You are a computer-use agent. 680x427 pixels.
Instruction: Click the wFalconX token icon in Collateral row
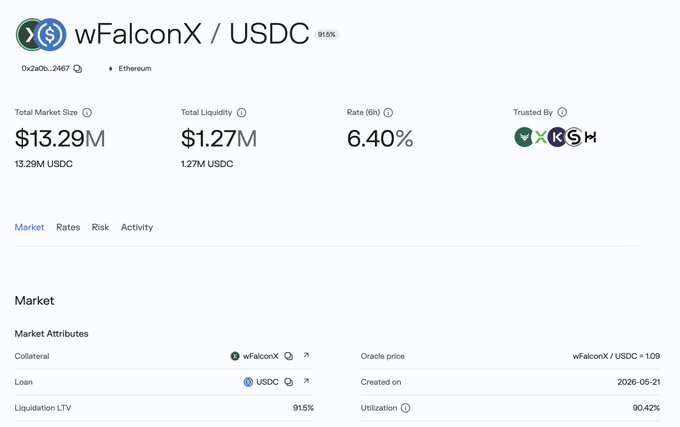coord(235,356)
